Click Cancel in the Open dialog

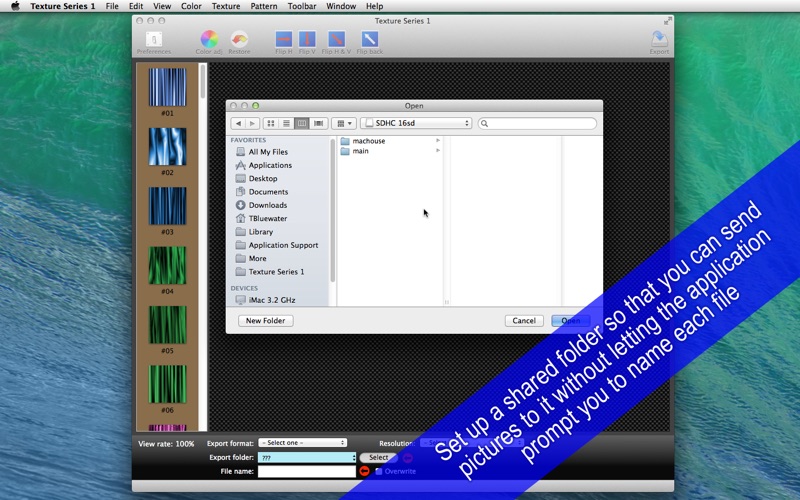[524, 321]
